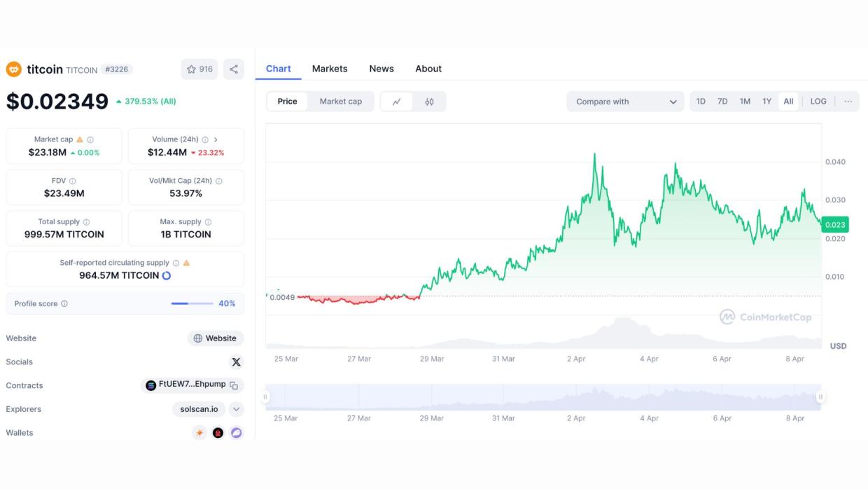Click Total supply info icon
This screenshot has width=868, height=489.
(x=86, y=222)
